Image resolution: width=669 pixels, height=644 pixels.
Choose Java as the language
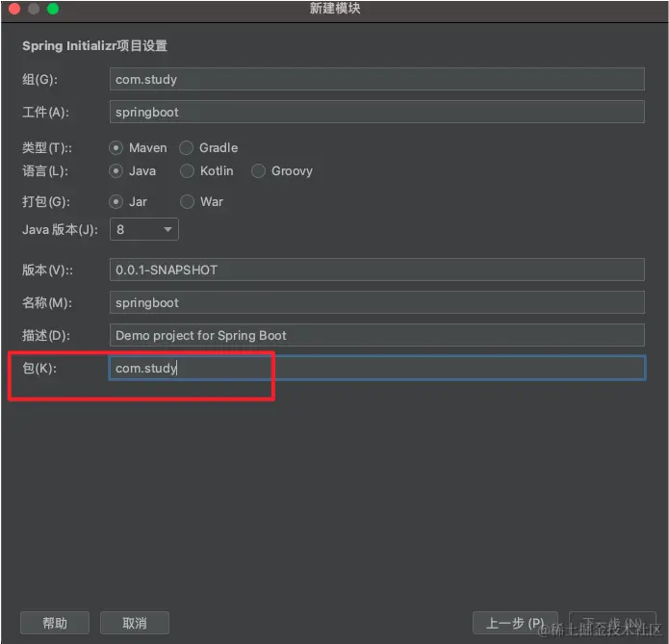116,171
